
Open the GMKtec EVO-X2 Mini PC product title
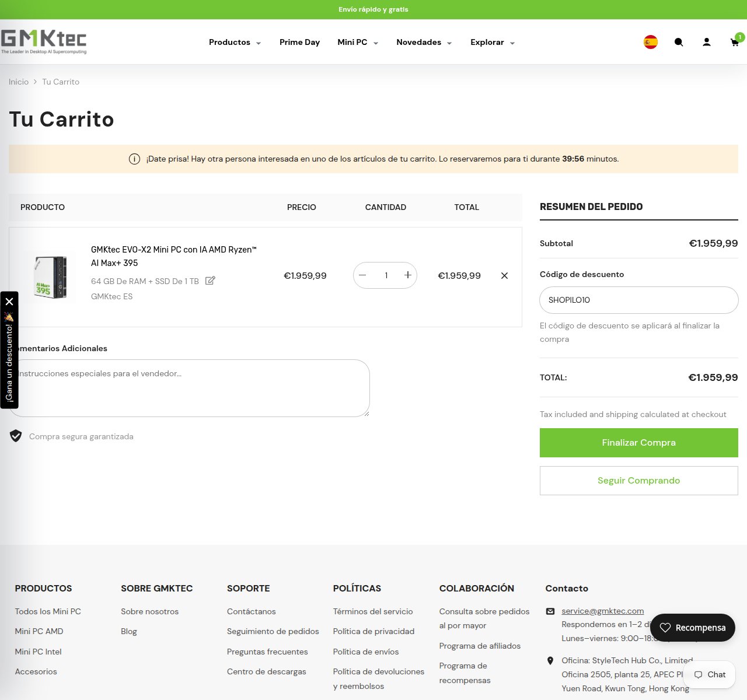[174, 256]
